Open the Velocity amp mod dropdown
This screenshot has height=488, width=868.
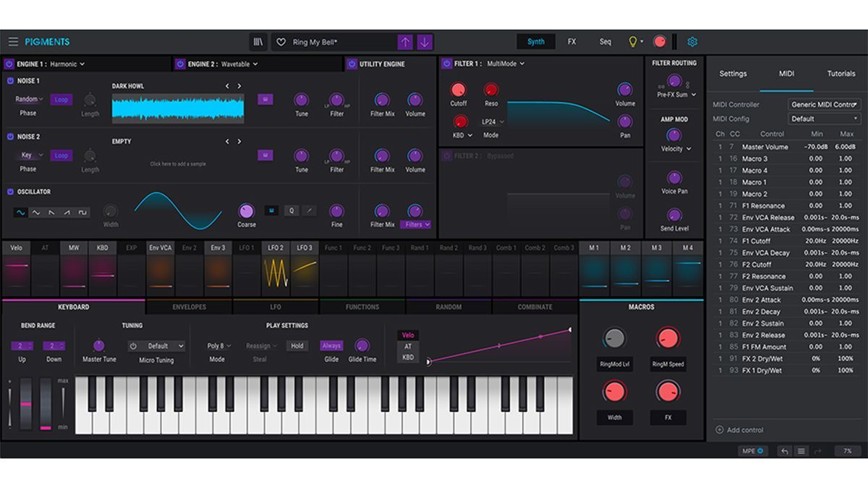[676, 149]
